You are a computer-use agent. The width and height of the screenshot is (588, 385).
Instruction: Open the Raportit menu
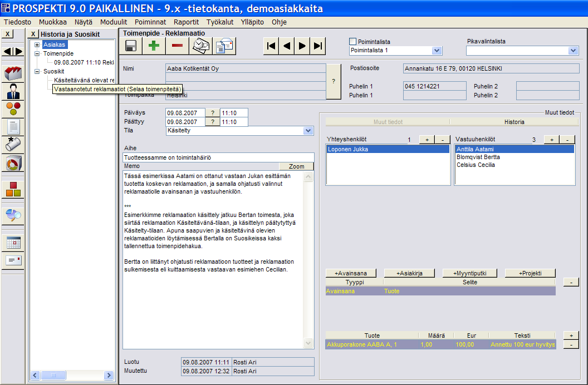point(187,22)
